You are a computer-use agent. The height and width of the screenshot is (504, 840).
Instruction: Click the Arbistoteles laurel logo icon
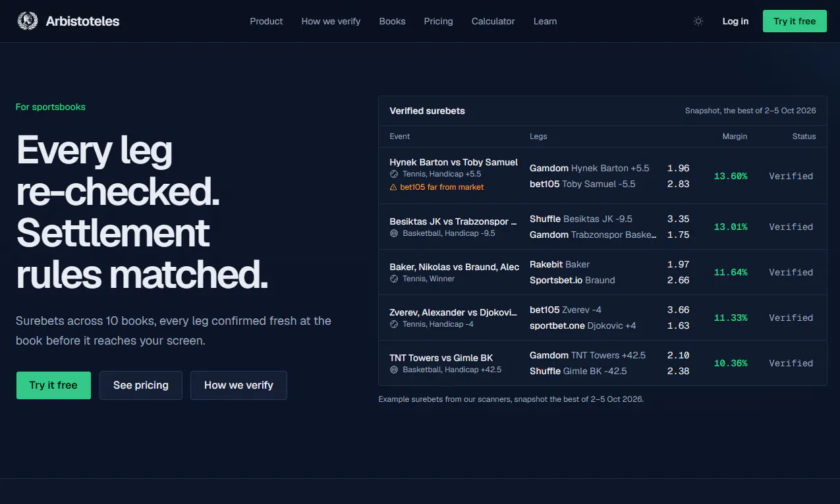pos(28,21)
